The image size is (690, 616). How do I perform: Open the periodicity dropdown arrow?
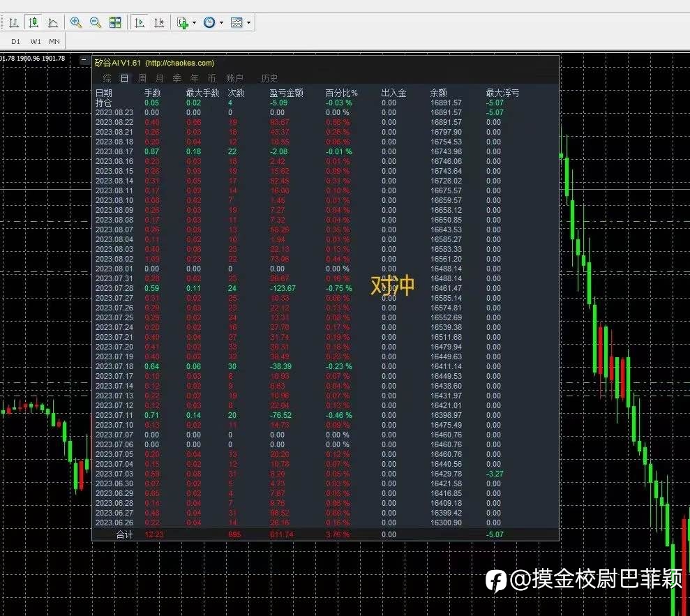(221, 22)
